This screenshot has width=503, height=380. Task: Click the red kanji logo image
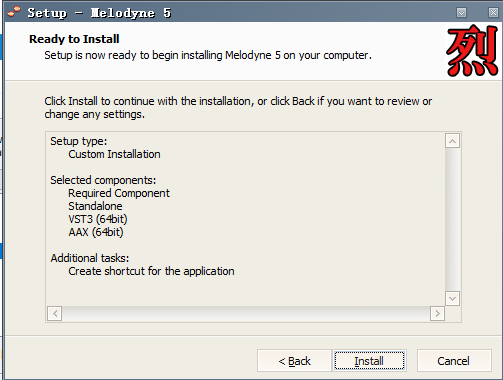pos(472,51)
